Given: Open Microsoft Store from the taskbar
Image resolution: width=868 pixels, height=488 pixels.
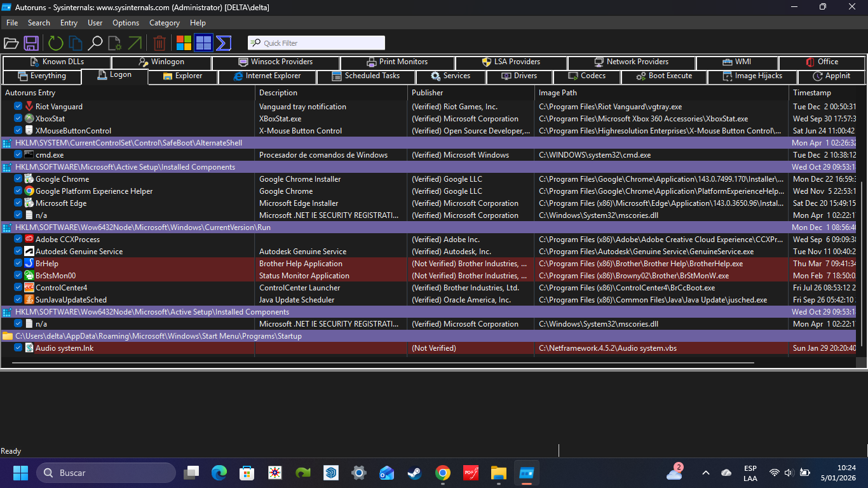Looking at the screenshot, I should (247, 473).
